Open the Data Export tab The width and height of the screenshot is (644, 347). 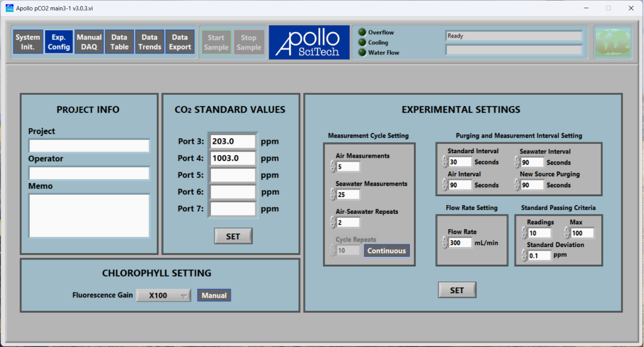(180, 42)
